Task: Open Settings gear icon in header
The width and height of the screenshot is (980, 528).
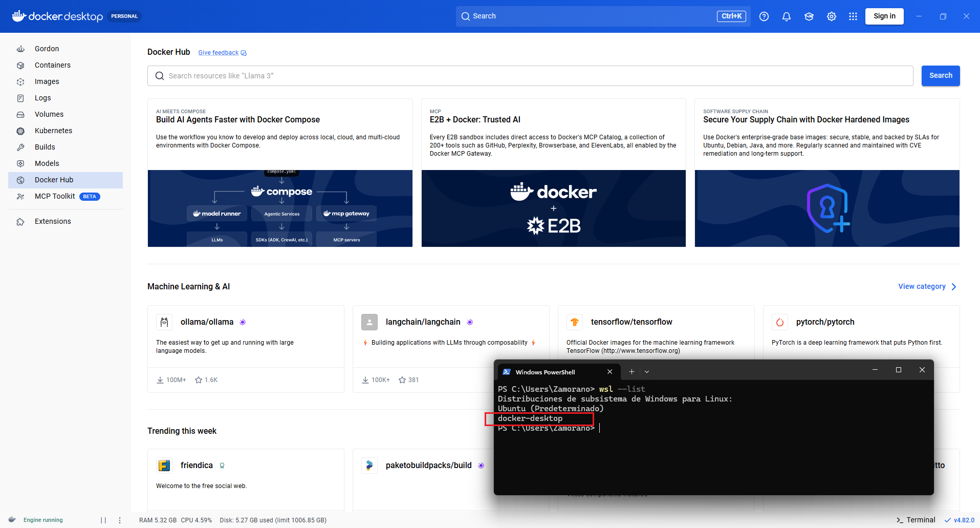Action: tap(832, 16)
